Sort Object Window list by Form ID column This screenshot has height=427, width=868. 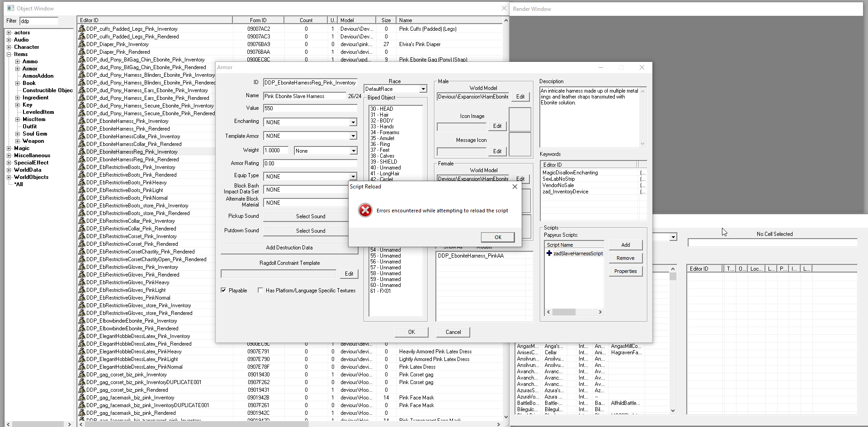[258, 20]
